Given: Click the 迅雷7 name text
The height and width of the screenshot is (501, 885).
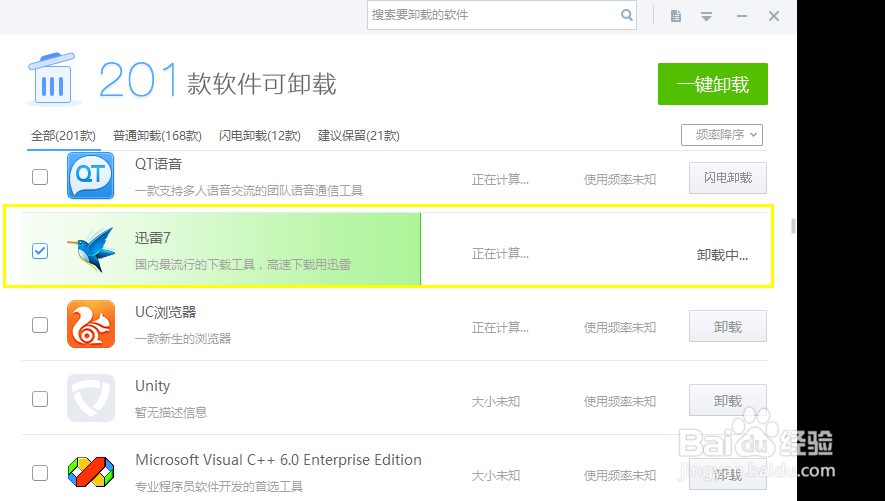Looking at the screenshot, I should (152, 238).
